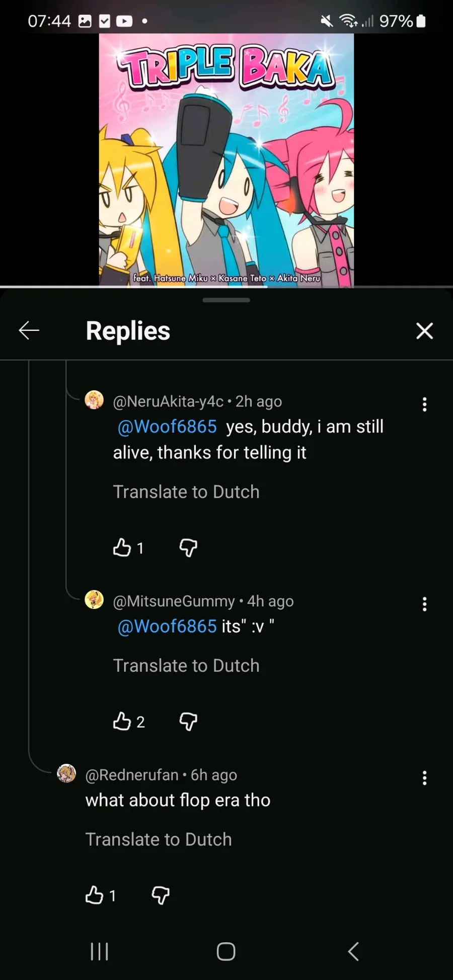
Task: Tap the Triple Baka video player
Action: click(x=226, y=160)
